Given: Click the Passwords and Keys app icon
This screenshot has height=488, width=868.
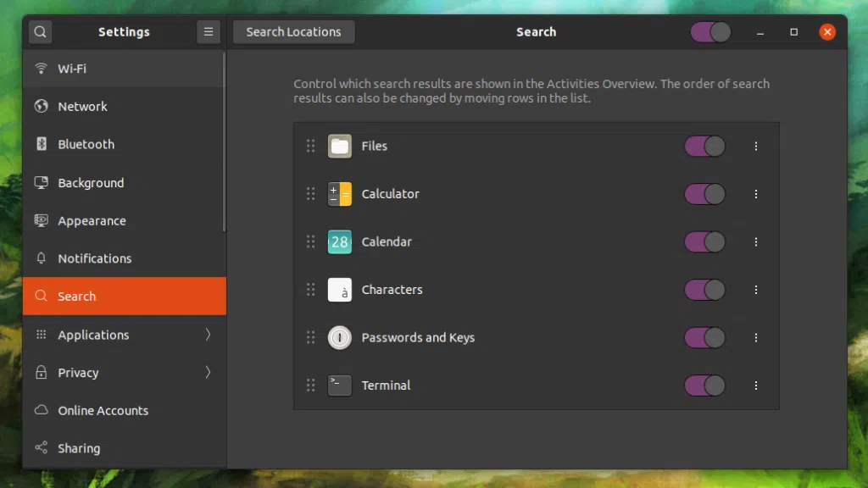Looking at the screenshot, I should [339, 337].
